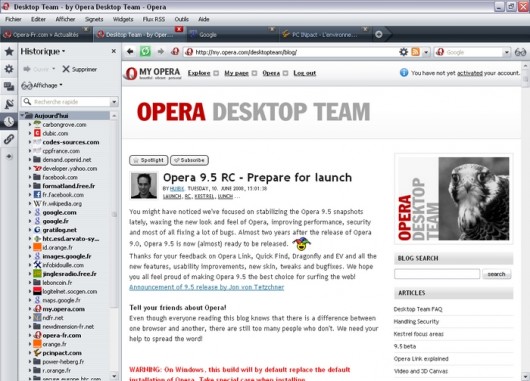Reload the page with green button
This screenshot has height=381, width=530.
[145, 51]
